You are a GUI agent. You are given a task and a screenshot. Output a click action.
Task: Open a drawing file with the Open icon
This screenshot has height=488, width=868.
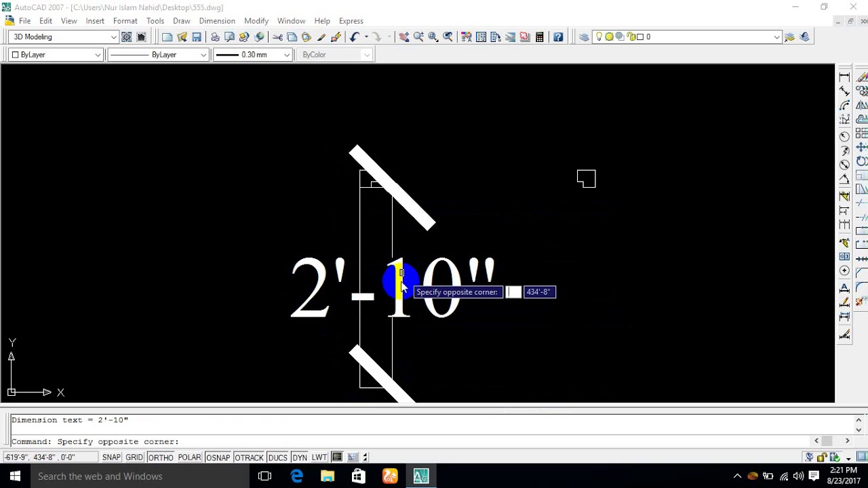coord(182,37)
